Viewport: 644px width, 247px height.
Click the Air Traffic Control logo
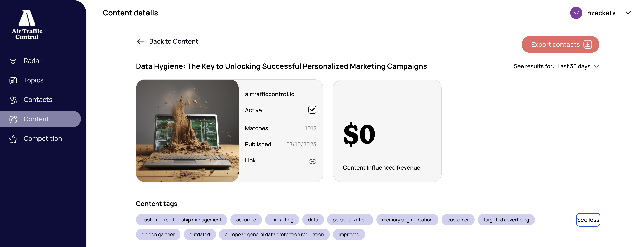pos(27,24)
